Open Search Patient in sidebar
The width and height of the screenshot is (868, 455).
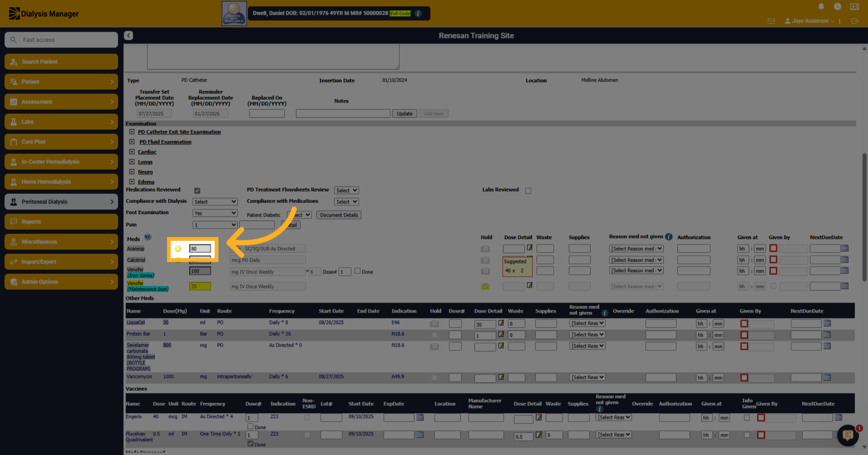pos(61,62)
